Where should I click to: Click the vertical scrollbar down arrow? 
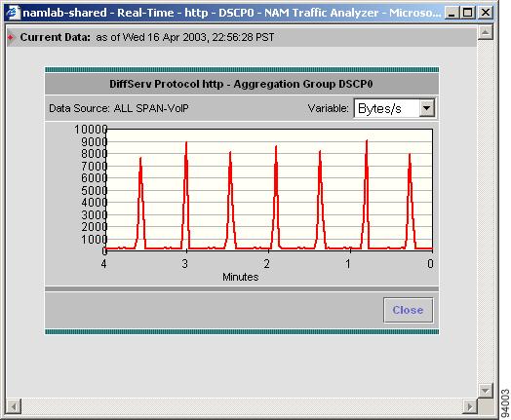[486, 390]
